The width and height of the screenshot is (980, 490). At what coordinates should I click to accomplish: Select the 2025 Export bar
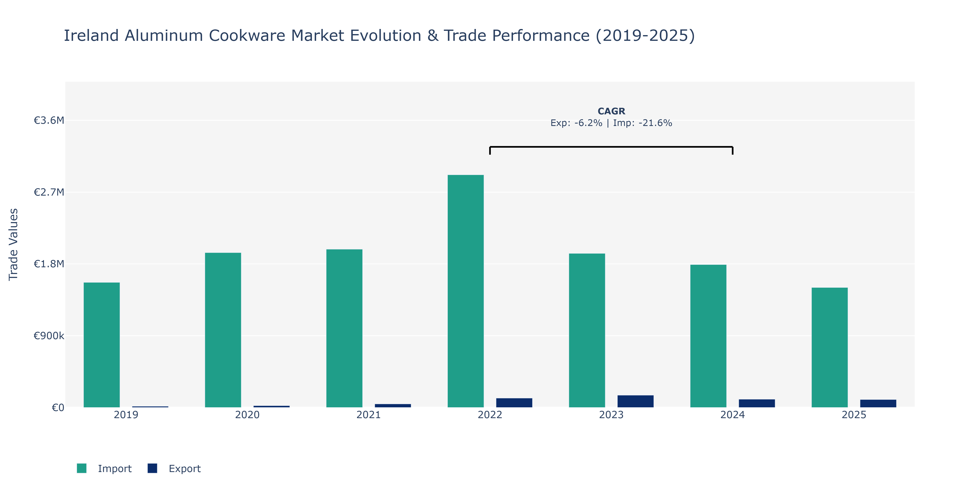click(878, 403)
